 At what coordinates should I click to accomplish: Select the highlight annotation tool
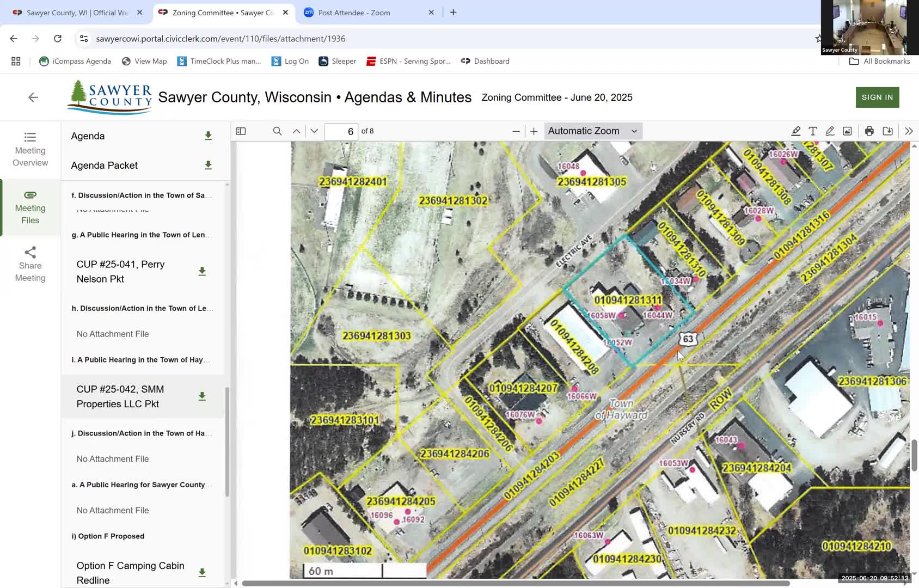point(795,131)
